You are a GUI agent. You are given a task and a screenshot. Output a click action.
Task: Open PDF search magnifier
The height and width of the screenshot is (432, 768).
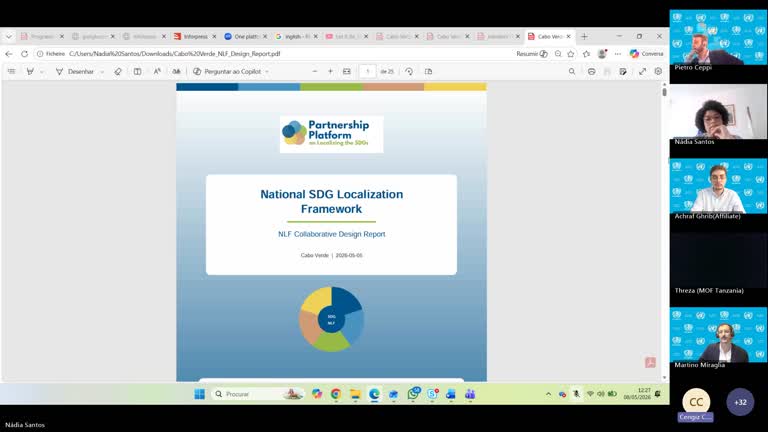point(572,72)
